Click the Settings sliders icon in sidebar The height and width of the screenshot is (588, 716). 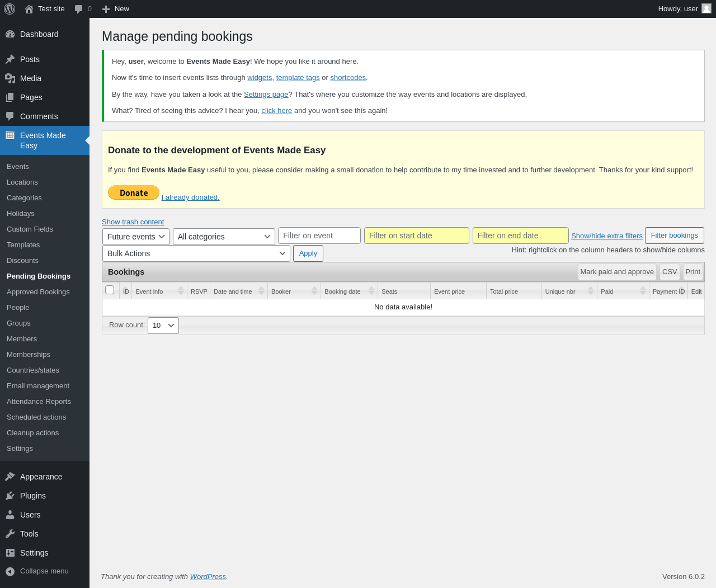click(10, 553)
